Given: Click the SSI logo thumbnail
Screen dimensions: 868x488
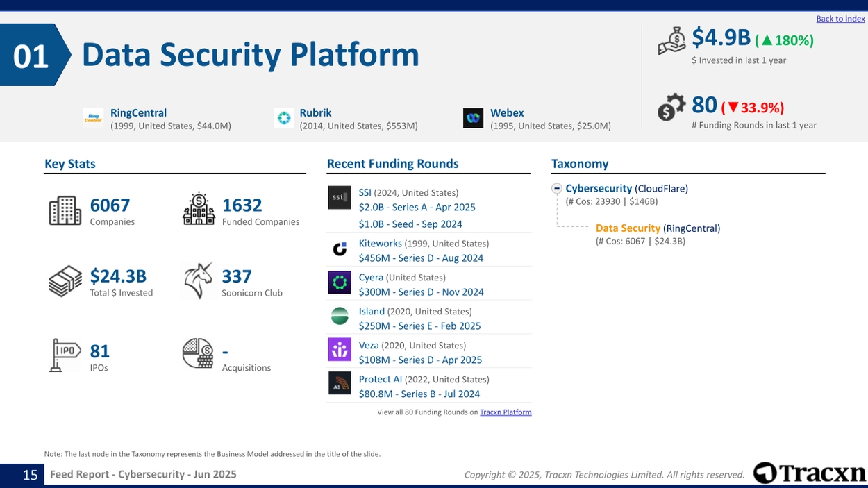Looking at the screenshot, I should [x=340, y=198].
